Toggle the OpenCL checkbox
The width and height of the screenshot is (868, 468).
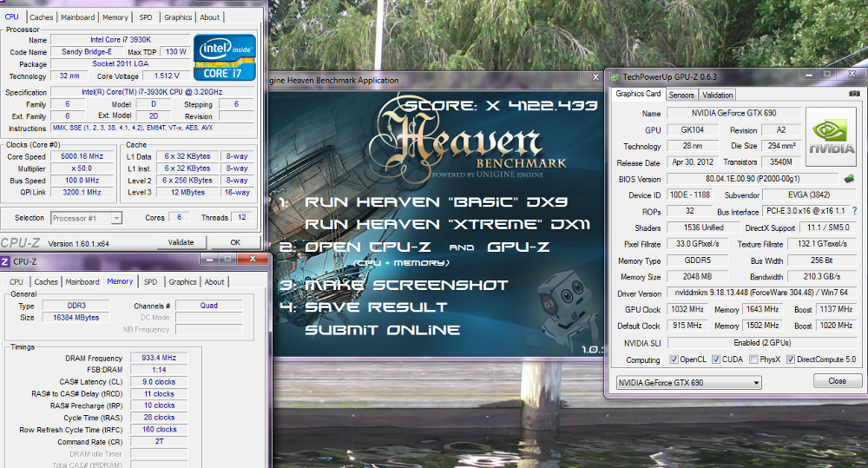674,359
